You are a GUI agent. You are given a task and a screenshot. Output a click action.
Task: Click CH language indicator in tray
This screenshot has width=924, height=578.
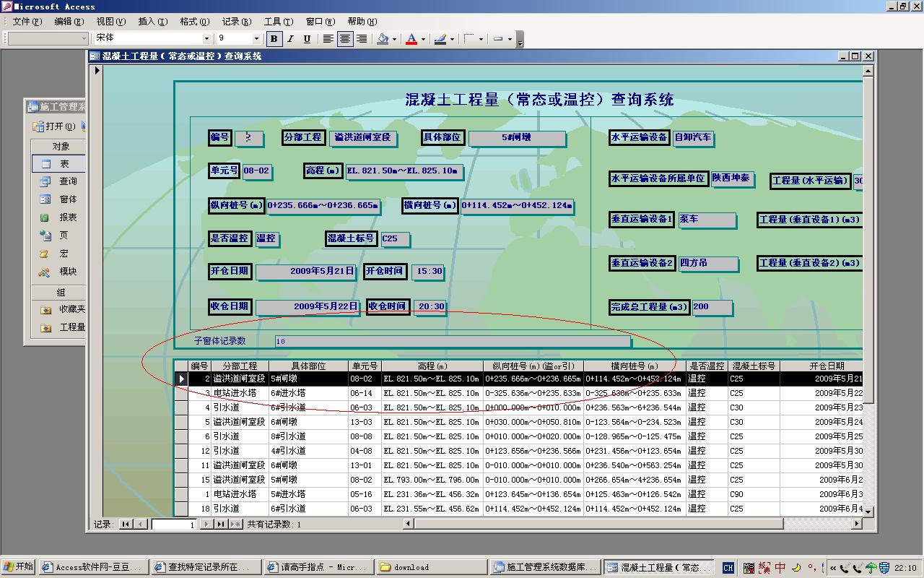pos(728,568)
